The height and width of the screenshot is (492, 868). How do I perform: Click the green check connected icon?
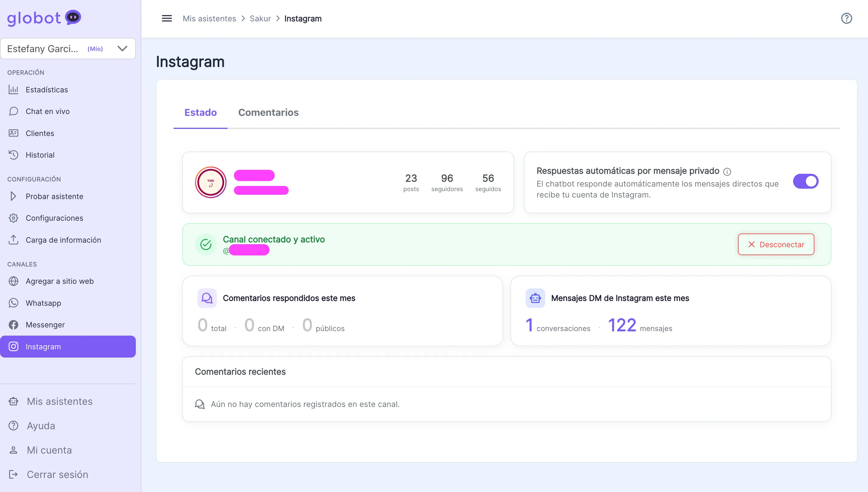point(206,244)
